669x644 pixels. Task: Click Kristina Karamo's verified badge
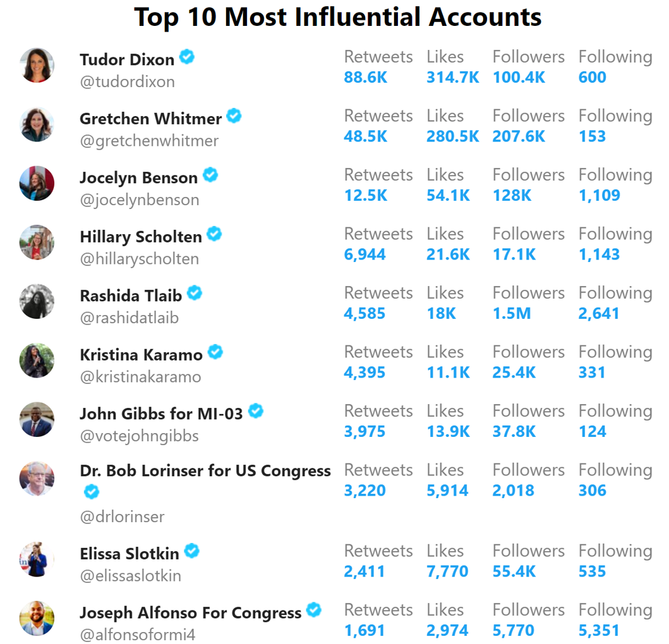pos(215,352)
